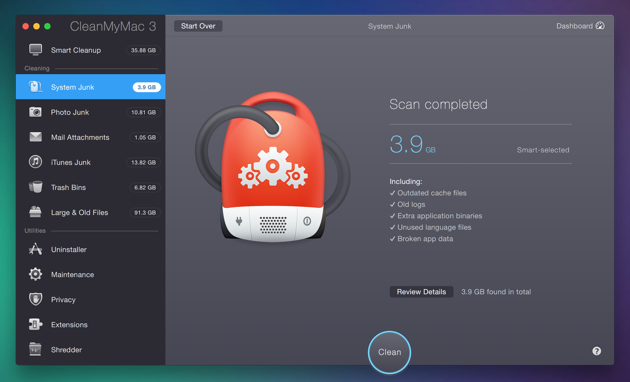Click the 6.82 GB size badge
Viewport: 630px width, 382px height.
tap(145, 188)
